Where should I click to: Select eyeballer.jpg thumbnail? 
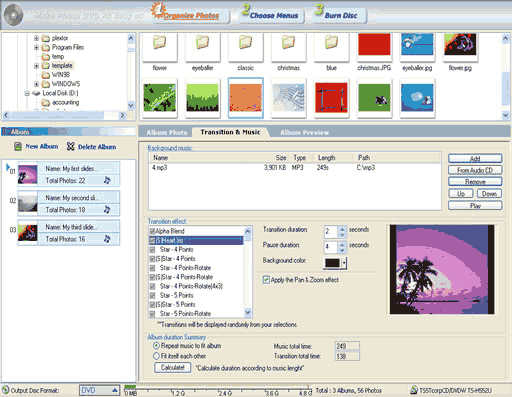point(417,44)
